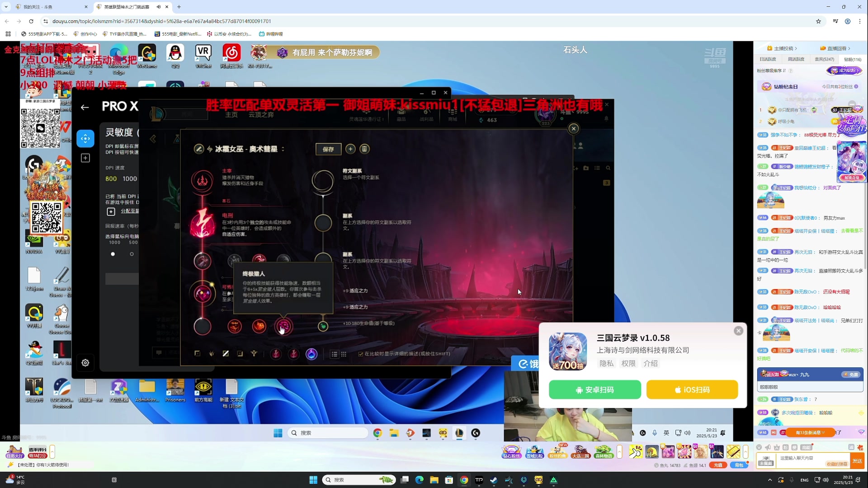The width and height of the screenshot is (868, 488).
Task: Add a new rune page with plus icon
Action: pos(350,149)
